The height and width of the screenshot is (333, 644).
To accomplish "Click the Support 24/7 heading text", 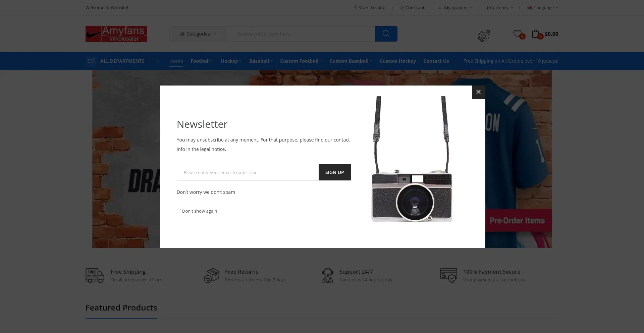I will [356, 272].
